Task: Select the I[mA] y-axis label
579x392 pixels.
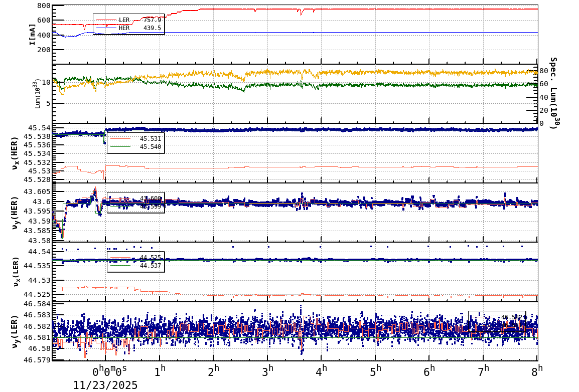Action: (x=33, y=35)
